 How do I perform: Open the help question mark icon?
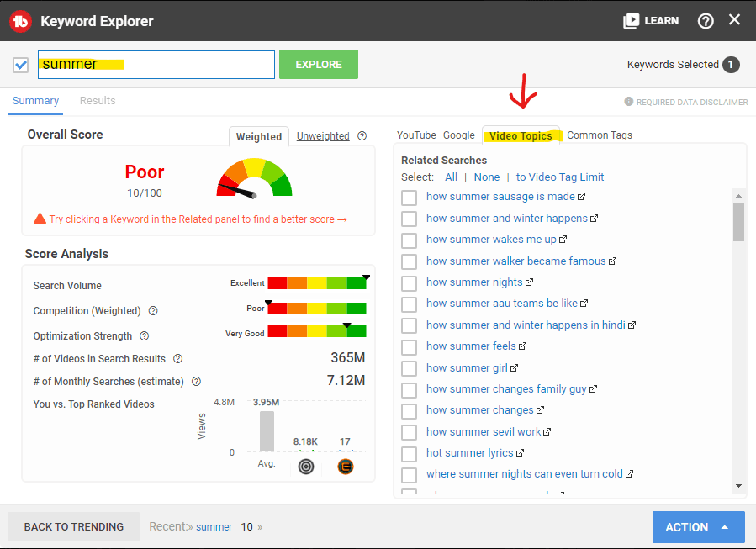706,21
